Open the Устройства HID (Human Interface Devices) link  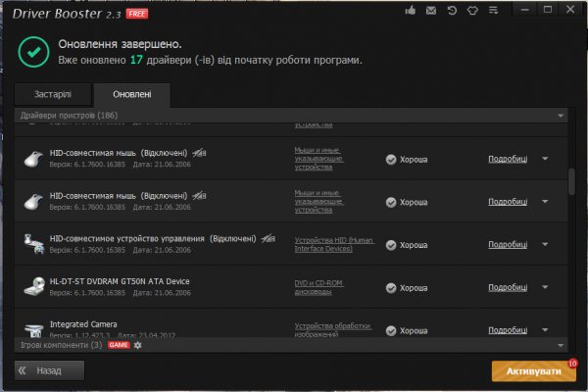coord(334,244)
